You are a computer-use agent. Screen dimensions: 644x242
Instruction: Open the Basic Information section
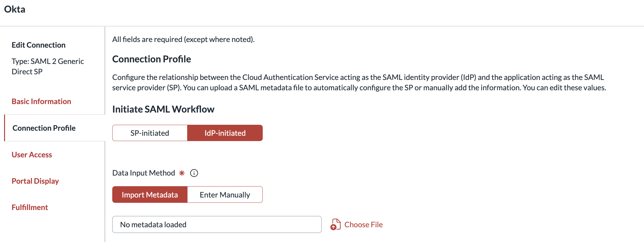click(41, 102)
